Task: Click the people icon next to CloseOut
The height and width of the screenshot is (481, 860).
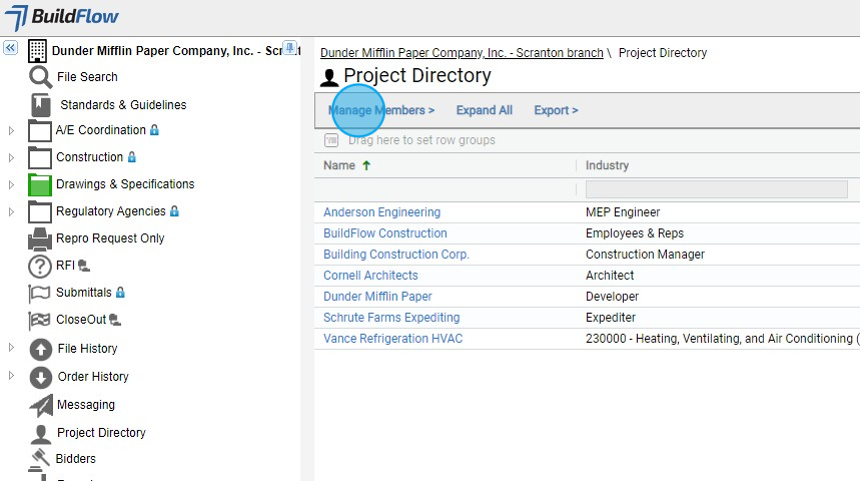Action: 115,320
